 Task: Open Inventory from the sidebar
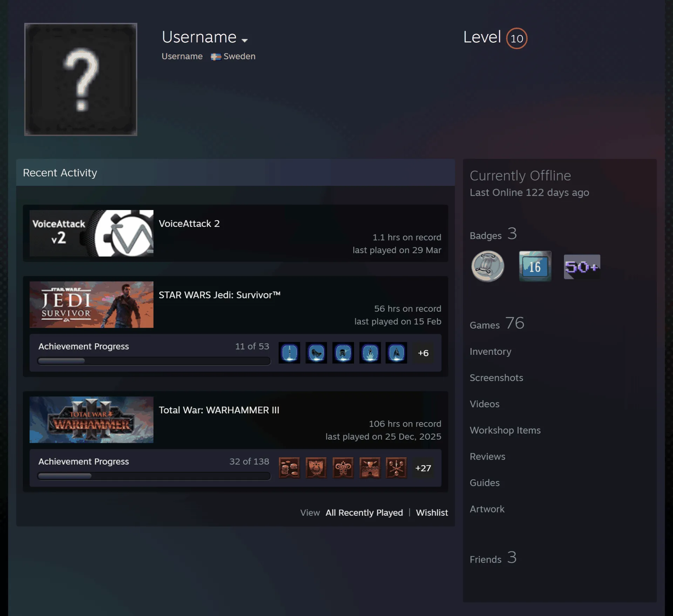point(490,351)
